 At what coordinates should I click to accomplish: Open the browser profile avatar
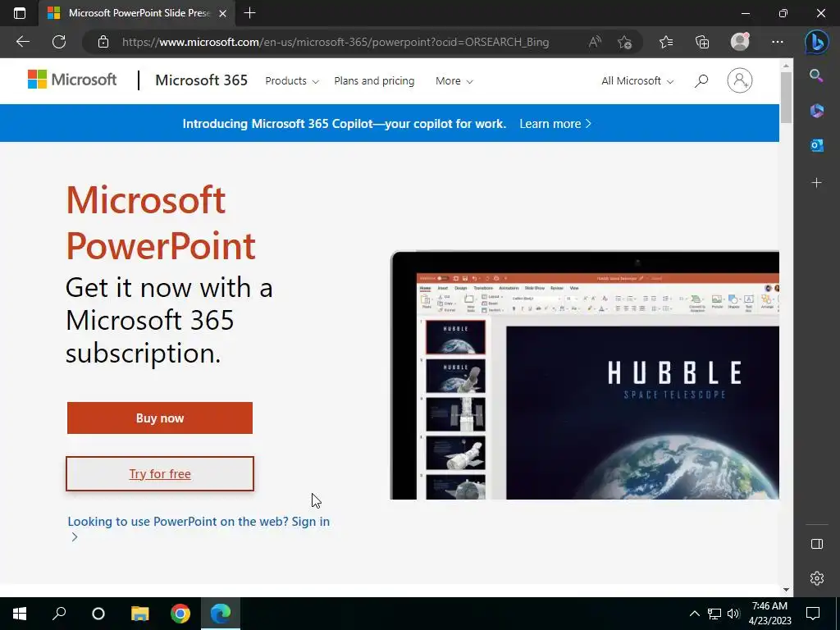740,41
